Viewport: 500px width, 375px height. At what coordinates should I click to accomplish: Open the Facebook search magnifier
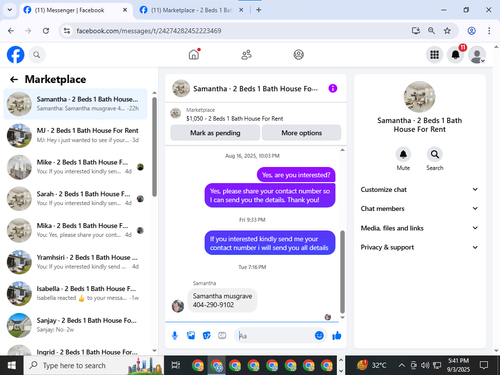37,55
